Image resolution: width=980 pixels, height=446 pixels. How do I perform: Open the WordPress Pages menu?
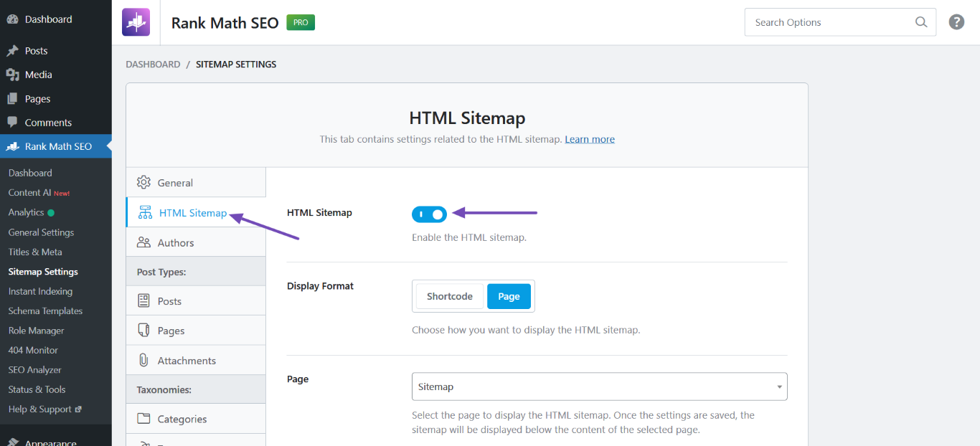[x=56, y=99]
